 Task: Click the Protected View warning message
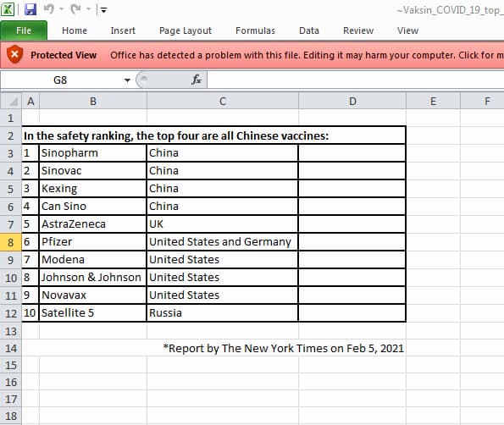pos(307,55)
